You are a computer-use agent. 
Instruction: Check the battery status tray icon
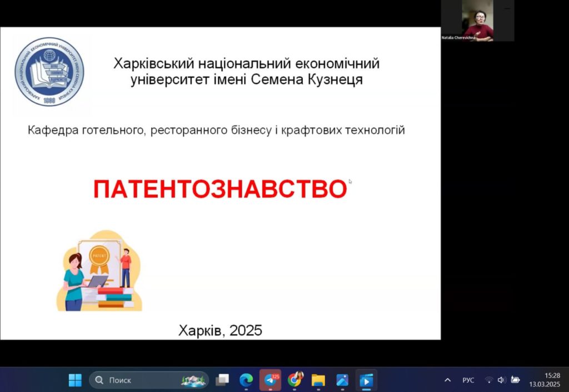click(515, 380)
